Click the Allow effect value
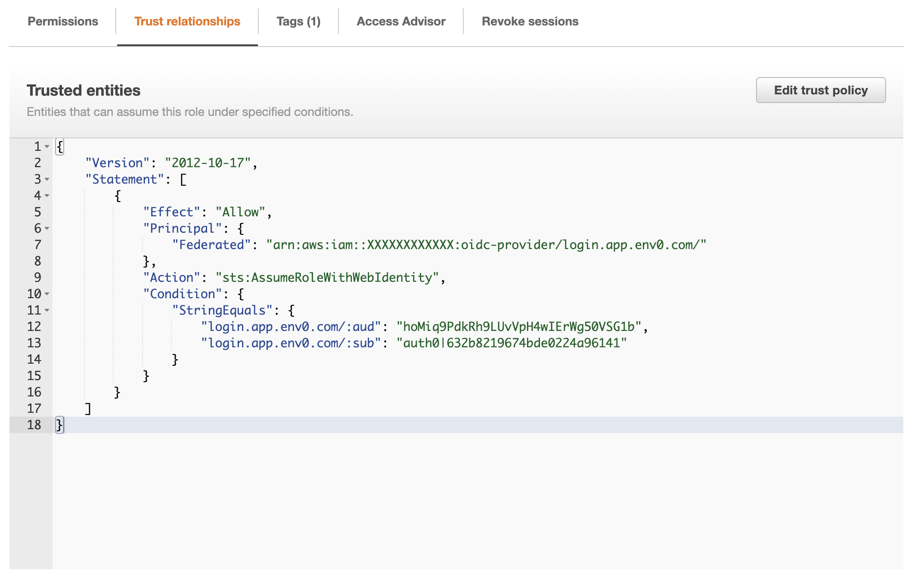Image resolution: width=924 pixels, height=580 pixels. coord(240,212)
